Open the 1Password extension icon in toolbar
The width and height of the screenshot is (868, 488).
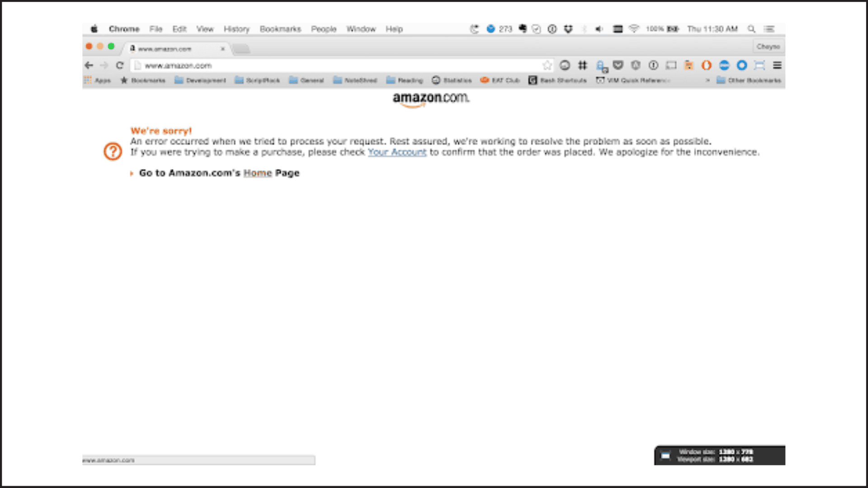653,66
